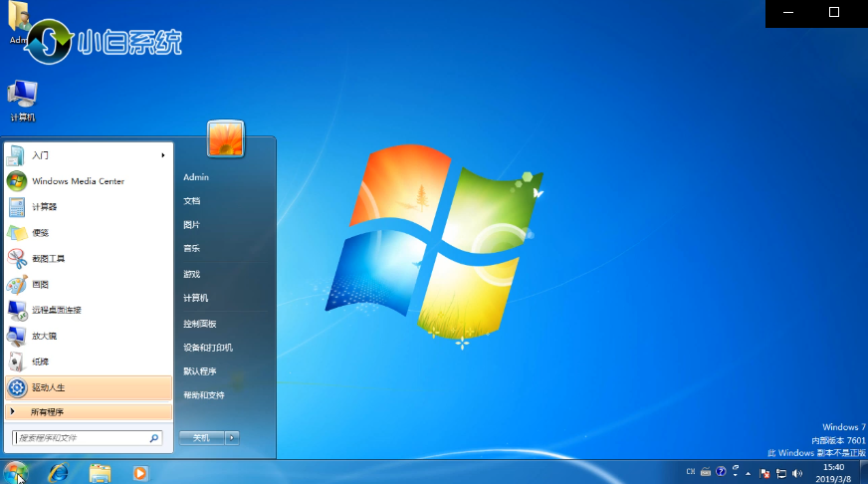Open the 纸牌 solitaire game
Viewport: 868px width, 484px height.
pyautogui.click(x=40, y=362)
